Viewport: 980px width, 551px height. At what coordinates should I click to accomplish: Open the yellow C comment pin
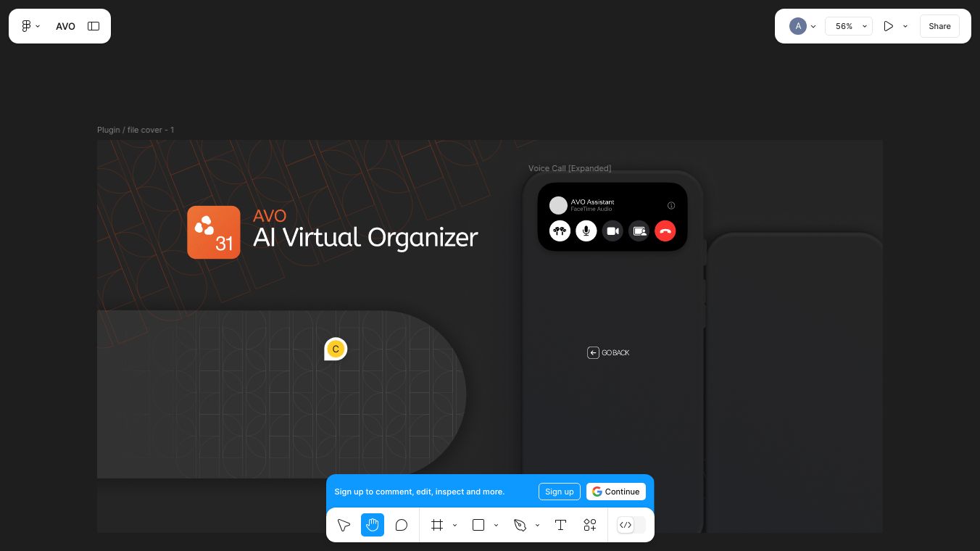[336, 349]
